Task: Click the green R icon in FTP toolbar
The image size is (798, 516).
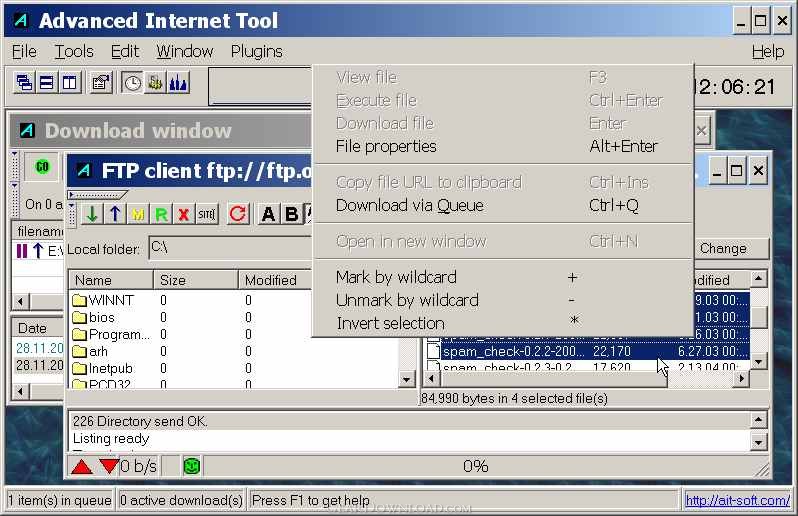Action: click(161, 213)
